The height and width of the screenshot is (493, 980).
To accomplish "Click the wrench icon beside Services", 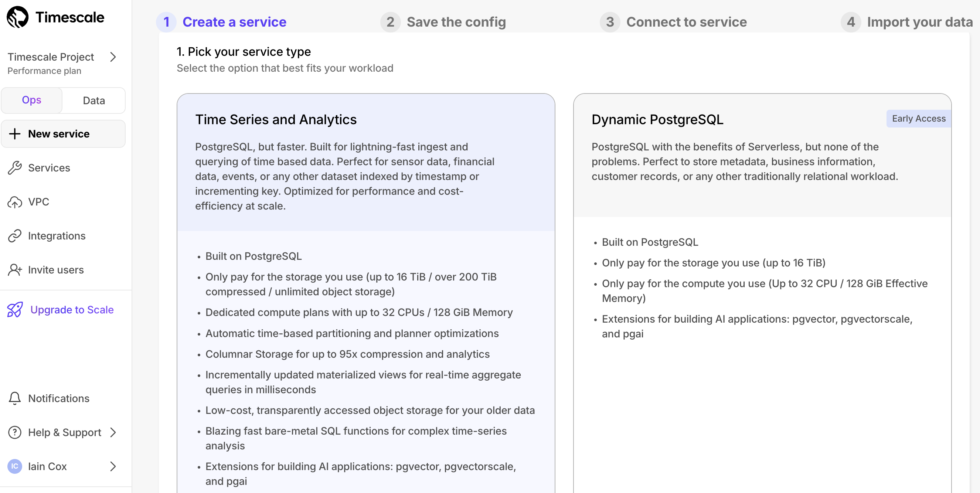I will [15, 168].
